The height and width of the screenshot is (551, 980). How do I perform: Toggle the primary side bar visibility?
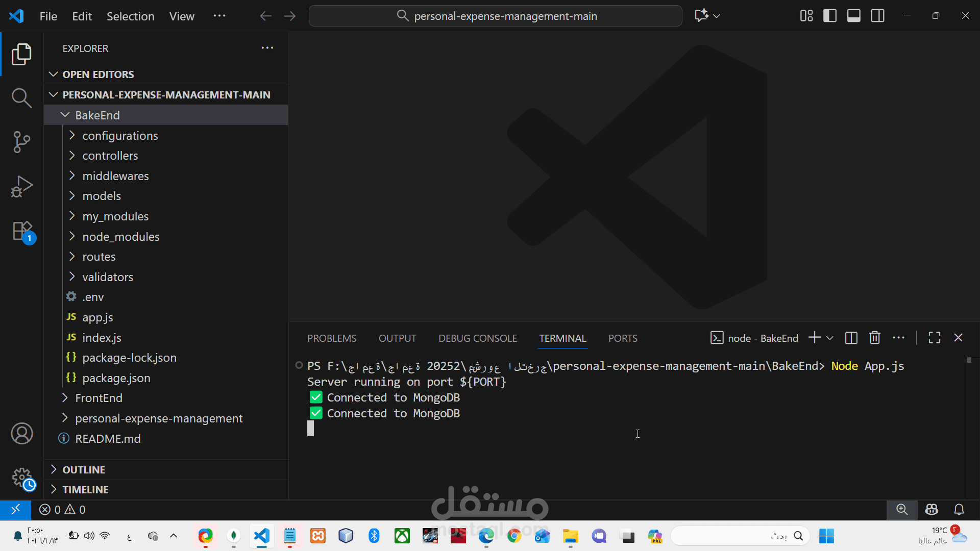(x=830, y=16)
